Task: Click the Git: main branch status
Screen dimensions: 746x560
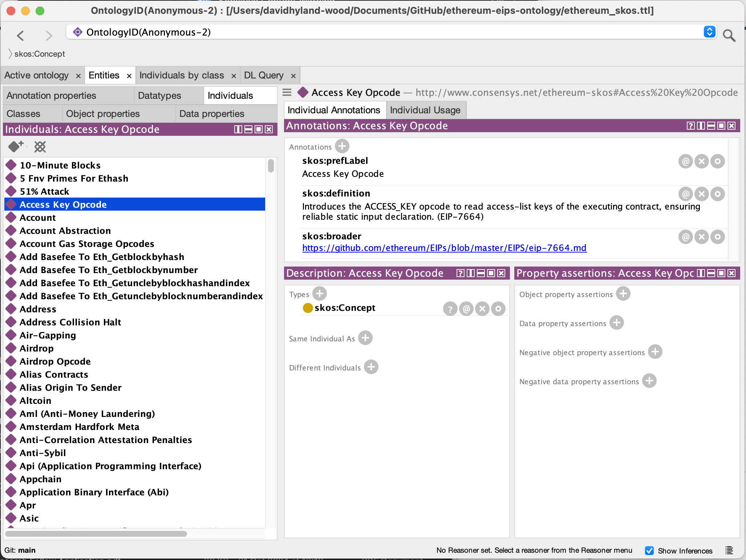Action: point(20,550)
